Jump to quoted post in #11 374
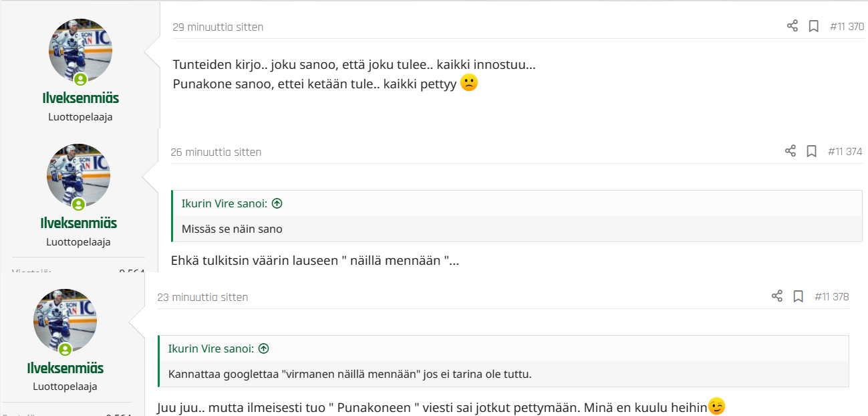Image resolution: width=868 pixels, height=416 pixels. click(x=277, y=203)
